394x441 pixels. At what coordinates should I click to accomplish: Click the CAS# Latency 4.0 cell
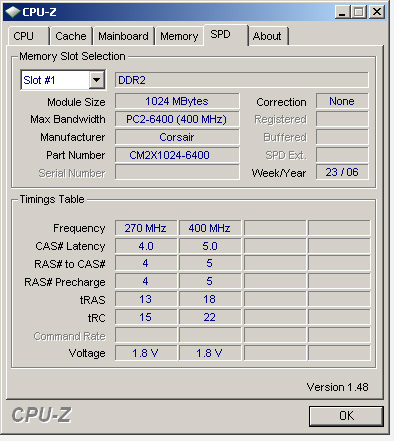[146, 246]
